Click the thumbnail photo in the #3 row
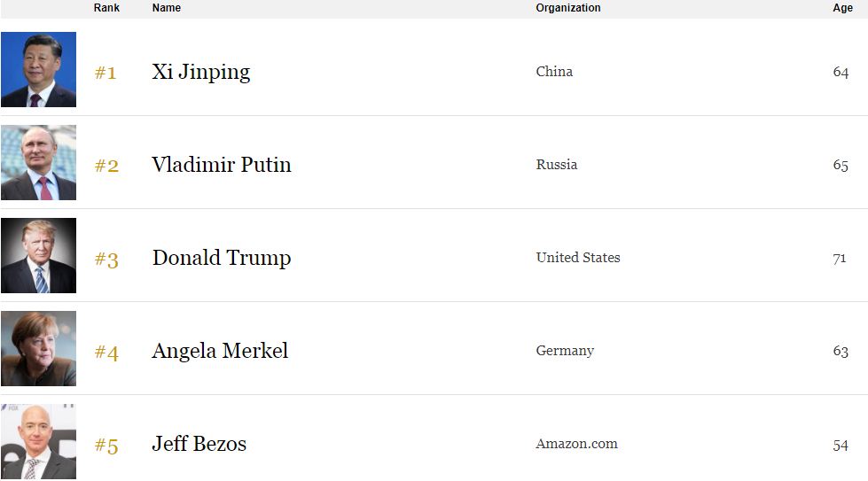The image size is (868, 481). pos(38,256)
